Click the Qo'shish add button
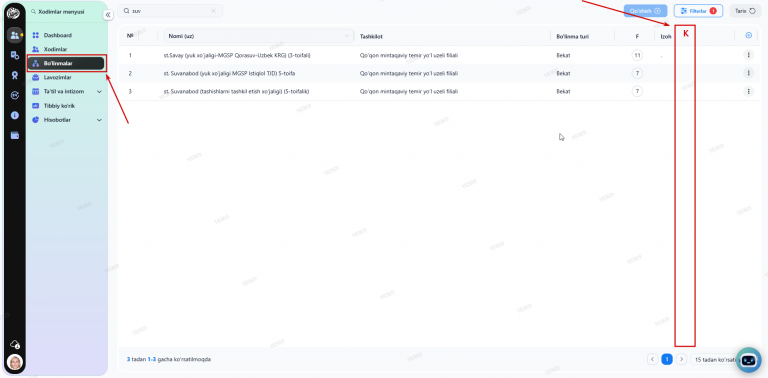Screen dimensions: 768x378 [x=645, y=11]
